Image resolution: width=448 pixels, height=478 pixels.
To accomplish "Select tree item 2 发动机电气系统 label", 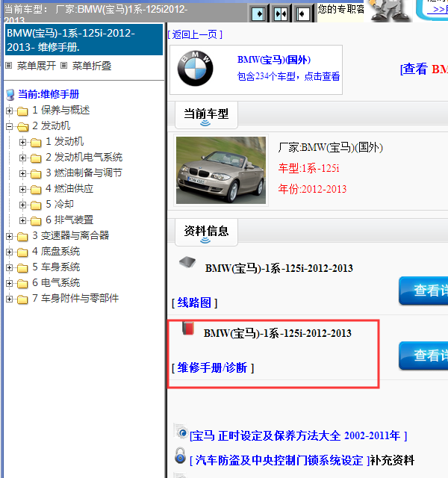I will [x=84, y=158].
